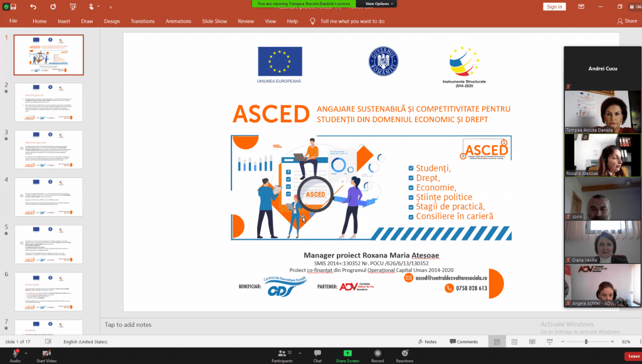Image resolution: width=642 pixels, height=364 pixels.
Task: Switch to Reading View icon
Action: click(x=532, y=341)
